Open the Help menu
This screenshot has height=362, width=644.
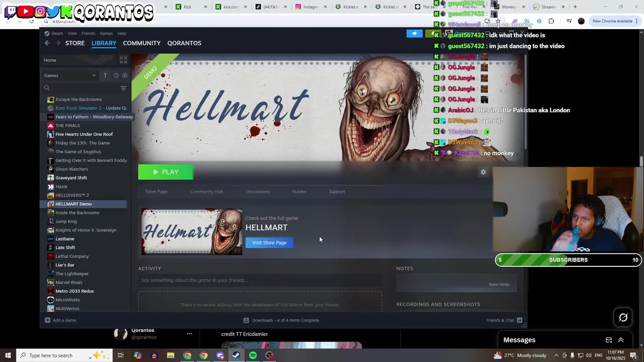(122, 34)
